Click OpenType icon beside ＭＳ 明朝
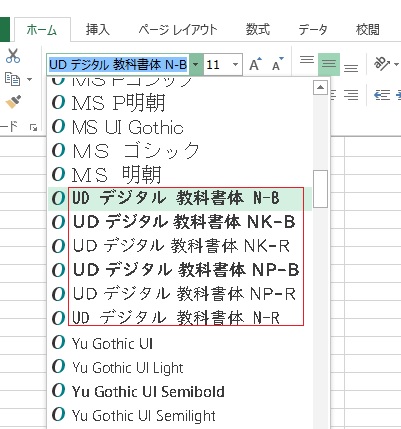This screenshot has height=429, width=401. (x=58, y=174)
